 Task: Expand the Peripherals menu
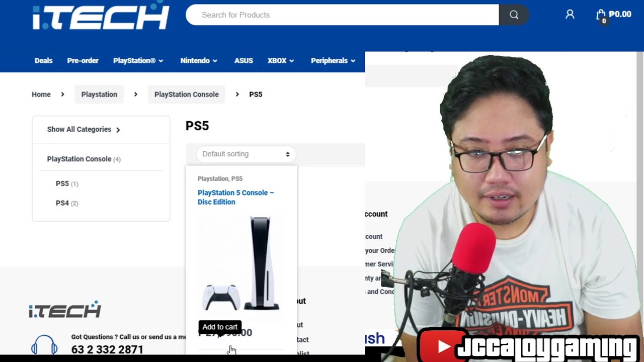click(x=333, y=60)
